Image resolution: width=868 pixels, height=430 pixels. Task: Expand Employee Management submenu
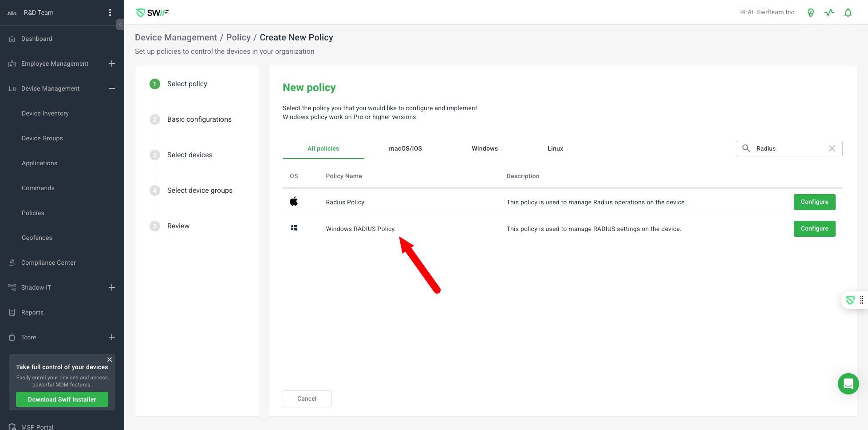[112, 64]
